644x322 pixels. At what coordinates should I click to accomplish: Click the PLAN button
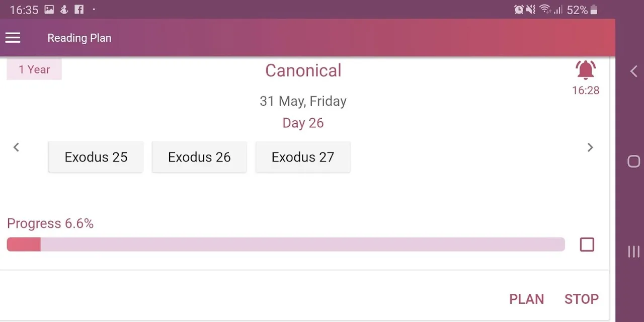(x=526, y=299)
